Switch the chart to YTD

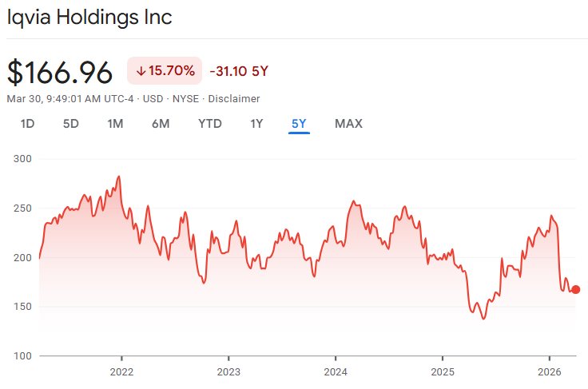(210, 124)
